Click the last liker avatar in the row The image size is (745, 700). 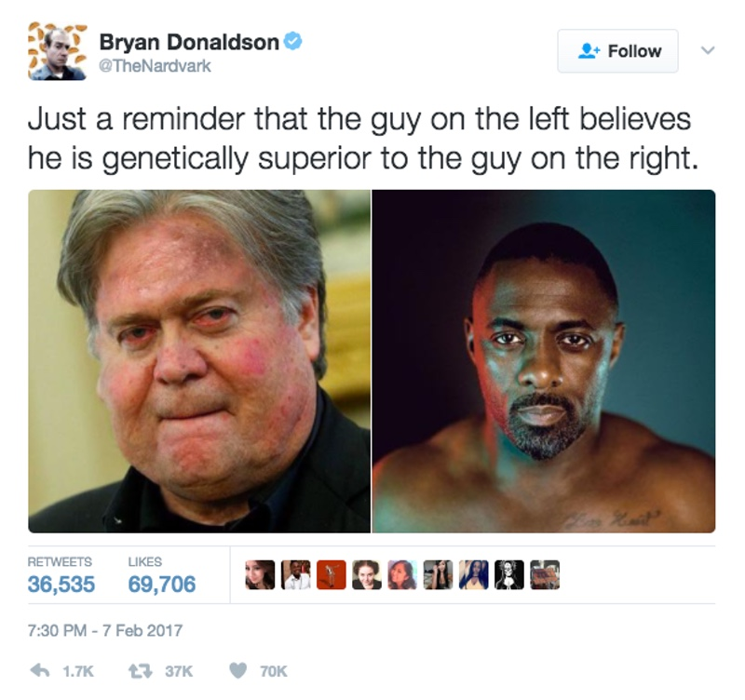[545, 574]
